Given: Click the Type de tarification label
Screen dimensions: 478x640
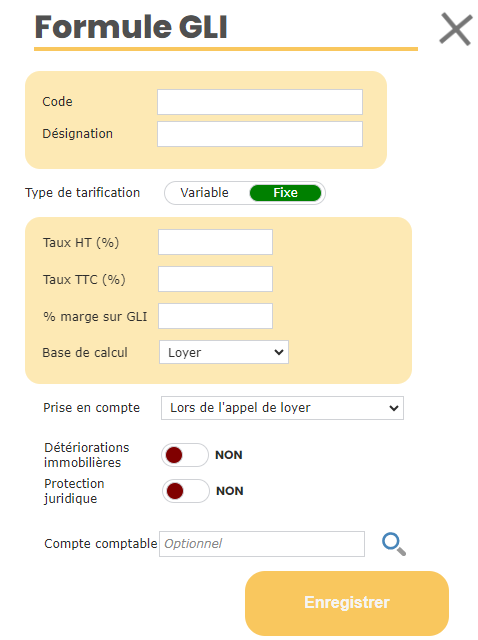Looking at the screenshot, I should (x=82, y=193).
